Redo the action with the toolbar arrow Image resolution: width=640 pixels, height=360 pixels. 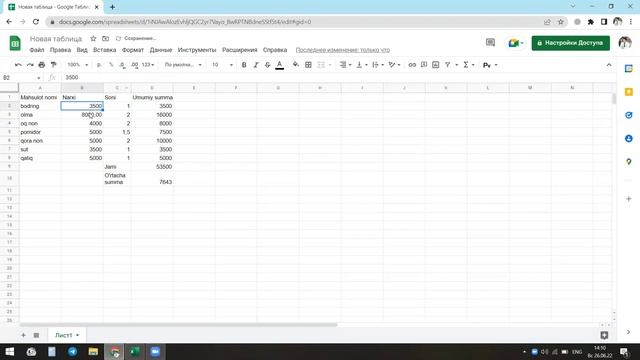click(x=30, y=65)
